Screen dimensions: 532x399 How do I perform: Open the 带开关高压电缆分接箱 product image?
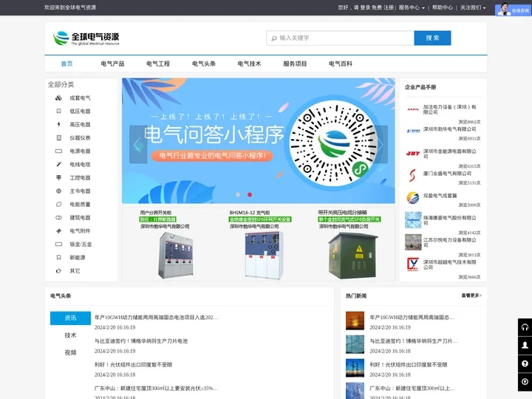353,256
